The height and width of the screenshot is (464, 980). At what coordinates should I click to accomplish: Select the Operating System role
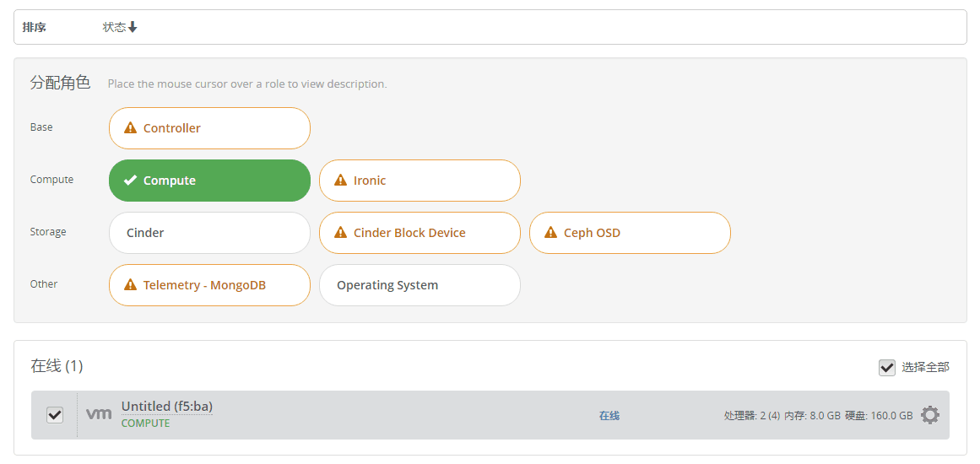(x=420, y=285)
